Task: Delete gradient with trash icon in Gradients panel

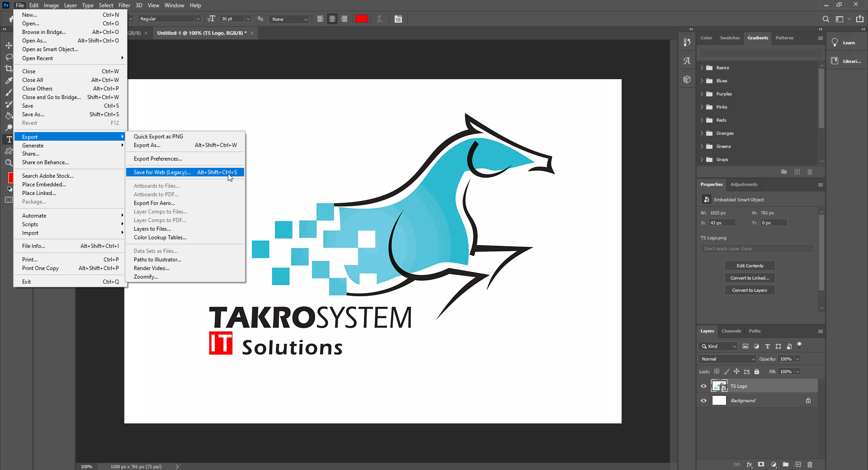Action: tap(810, 172)
